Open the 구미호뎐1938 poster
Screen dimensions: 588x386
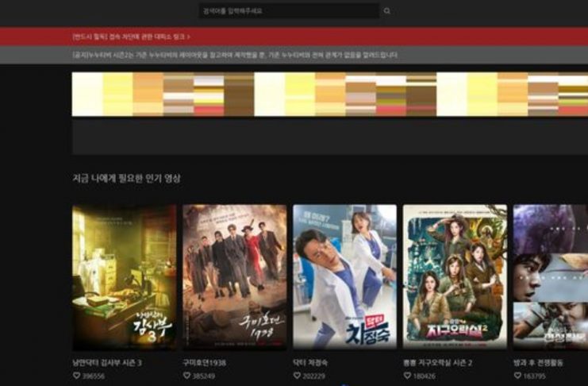[x=234, y=277]
